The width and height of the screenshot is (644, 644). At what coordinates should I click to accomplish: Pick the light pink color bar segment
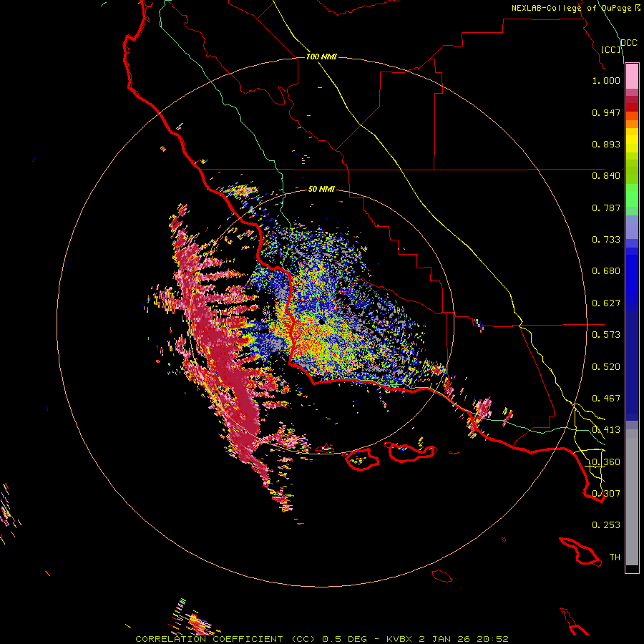(x=632, y=77)
